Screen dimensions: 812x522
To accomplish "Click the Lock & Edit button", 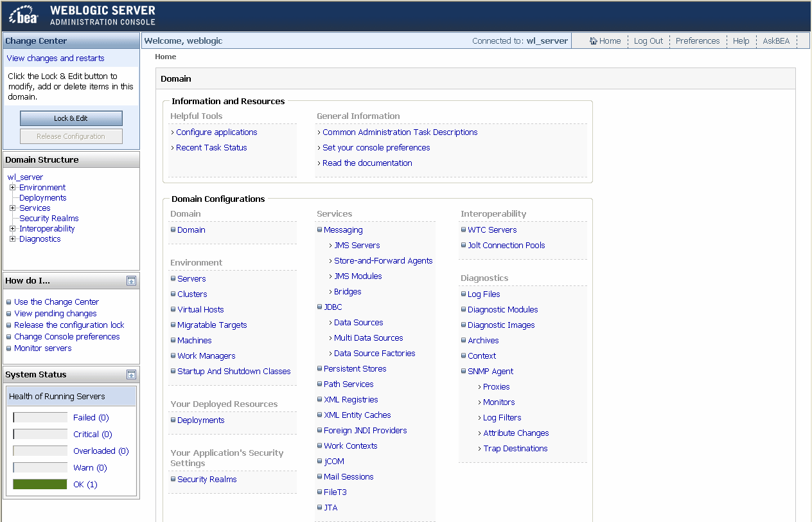I will tap(71, 118).
